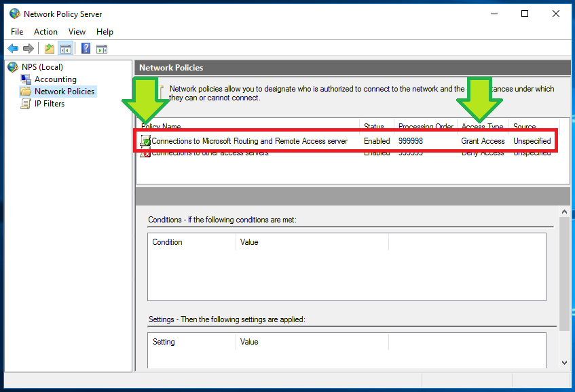The width and height of the screenshot is (575, 392).
Task: Select Accounting in the console tree
Action: coord(56,79)
